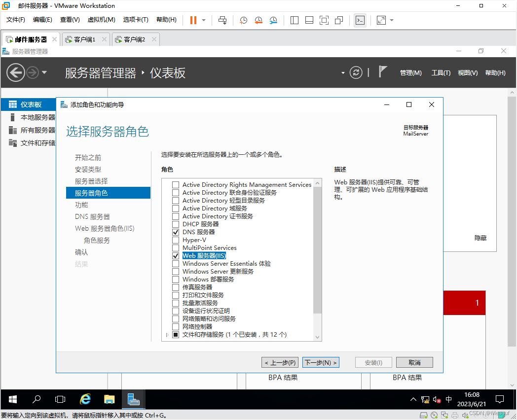Select 本地服务器 in the sidebar
The height and width of the screenshot is (420, 517).
coord(28,117)
